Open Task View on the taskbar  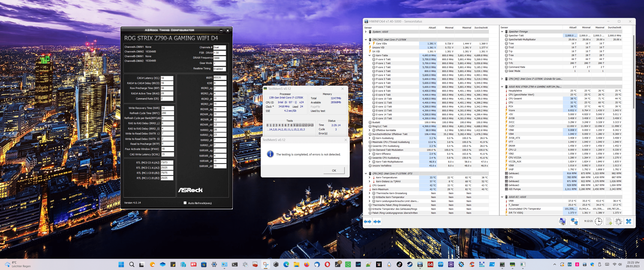click(x=142, y=264)
